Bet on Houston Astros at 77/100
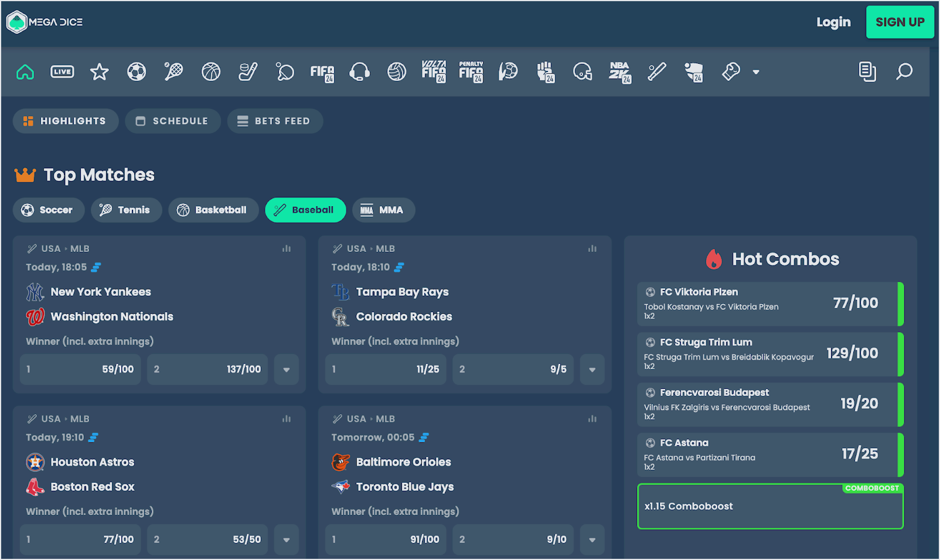The height and width of the screenshot is (560, 940). [80, 539]
